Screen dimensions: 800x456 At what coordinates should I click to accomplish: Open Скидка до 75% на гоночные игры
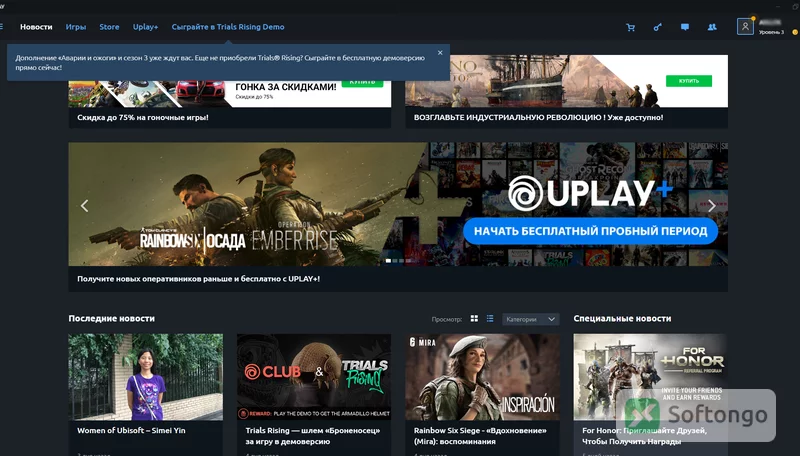(x=143, y=117)
